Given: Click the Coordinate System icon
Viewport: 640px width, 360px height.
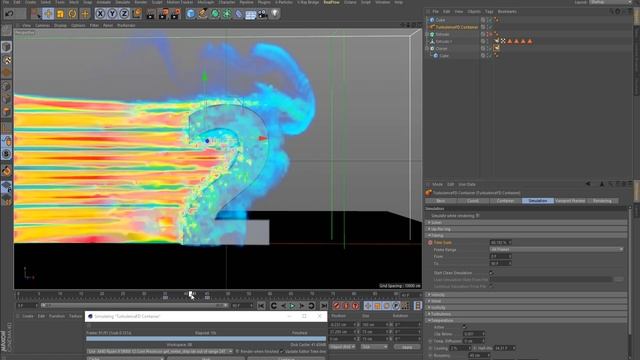Looking at the screenshot, I should click(x=137, y=14).
